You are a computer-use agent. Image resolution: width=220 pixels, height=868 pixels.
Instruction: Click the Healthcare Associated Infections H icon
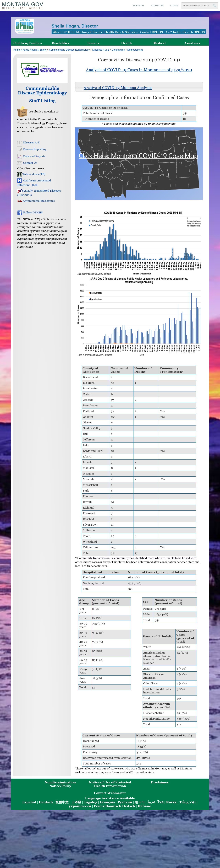pyautogui.click(x=19, y=181)
